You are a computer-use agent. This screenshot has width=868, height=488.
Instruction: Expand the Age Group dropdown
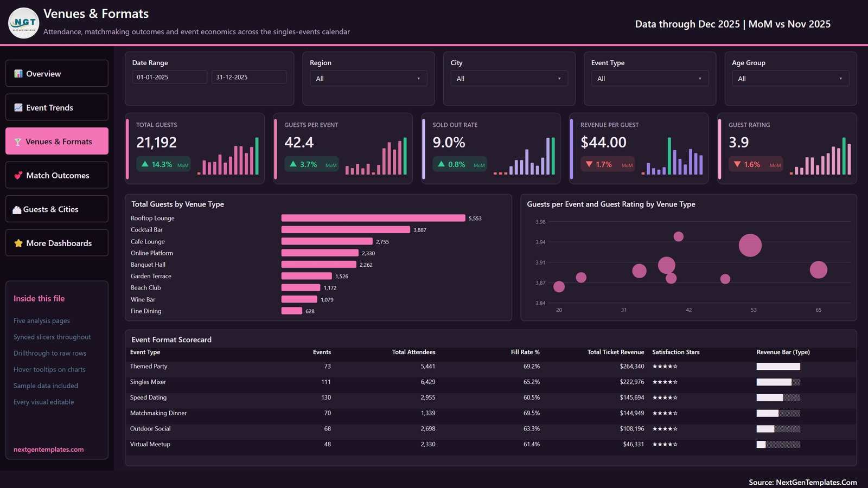pyautogui.click(x=790, y=79)
